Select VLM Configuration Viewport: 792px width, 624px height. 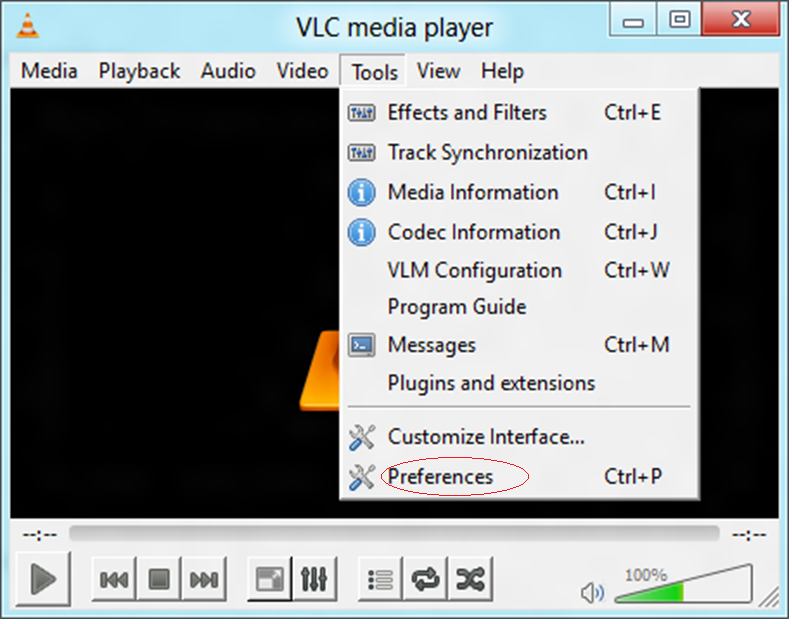click(x=519, y=270)
